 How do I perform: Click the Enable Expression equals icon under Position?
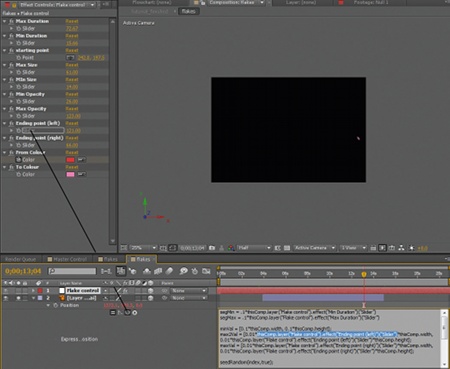tap(113, 313)
